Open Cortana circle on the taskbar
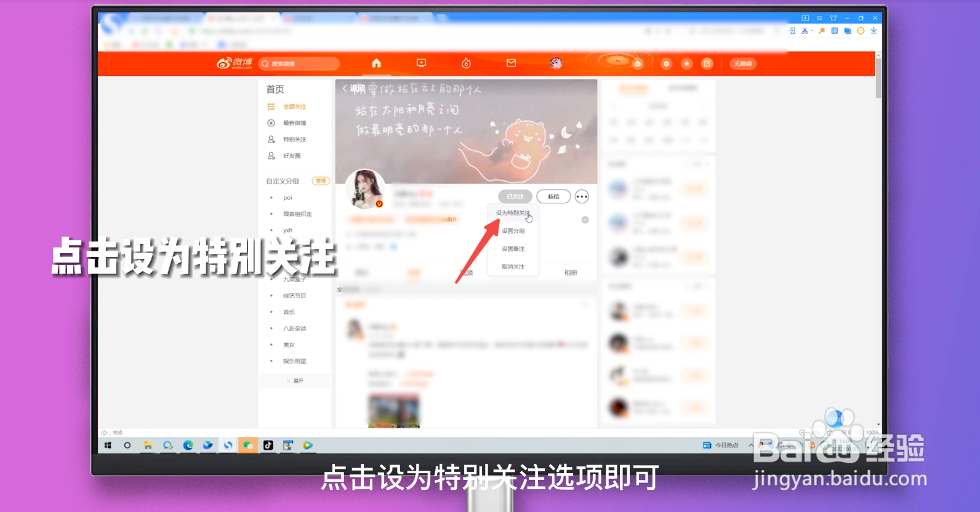 tap(127, 445)
